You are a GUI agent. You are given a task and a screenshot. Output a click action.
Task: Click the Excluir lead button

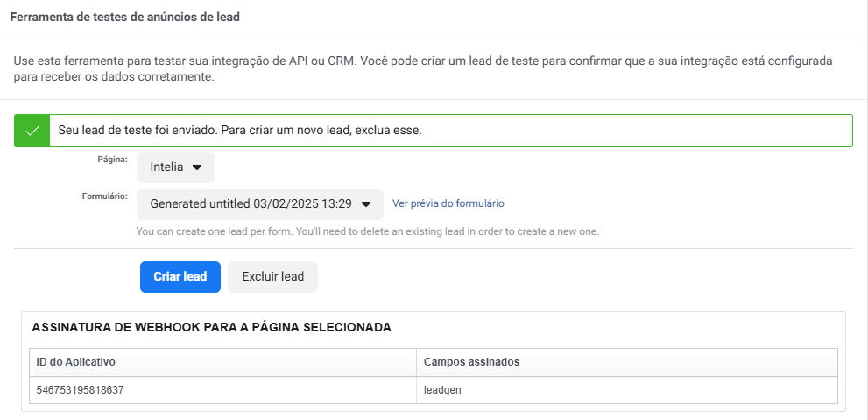[273, 276]
